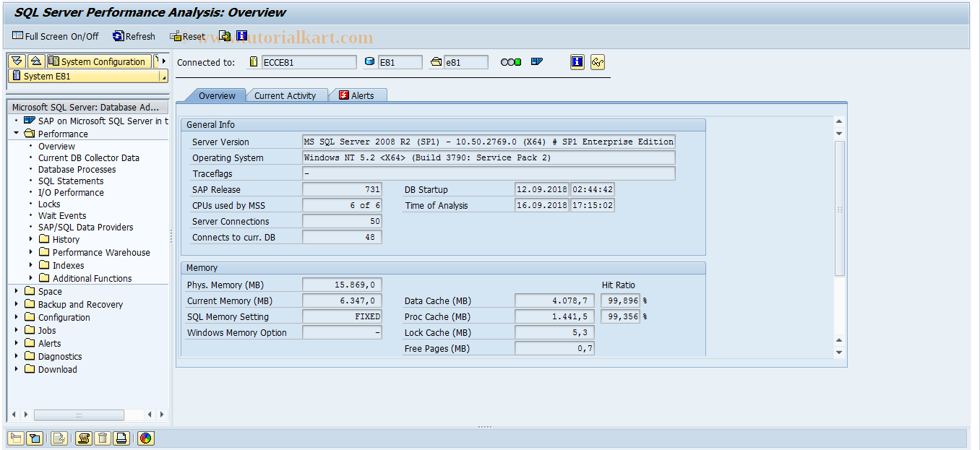Image resolution: width=980 pixels, height=450 pixels.
Task: Expand the History folder
Action: tap(31, 239)
